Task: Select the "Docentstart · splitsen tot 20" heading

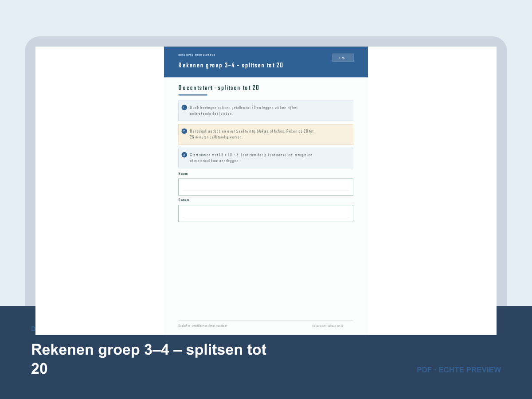Action: coord(219,88)
